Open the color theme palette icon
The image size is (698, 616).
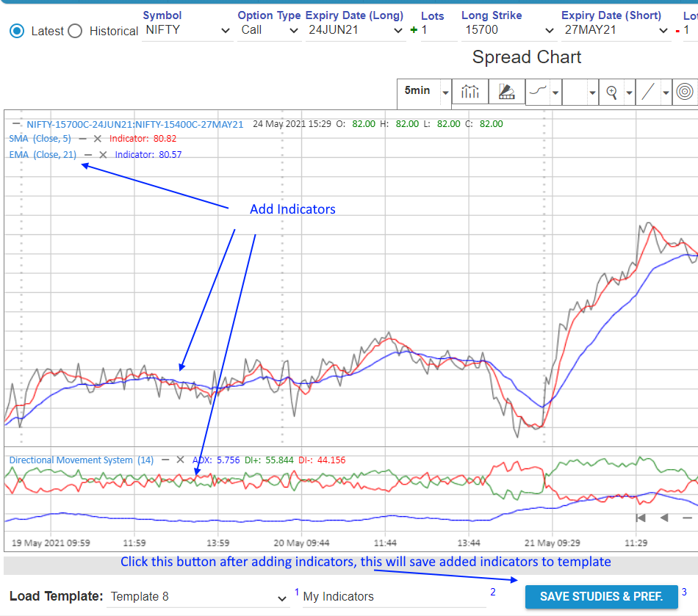click(506, 92)
